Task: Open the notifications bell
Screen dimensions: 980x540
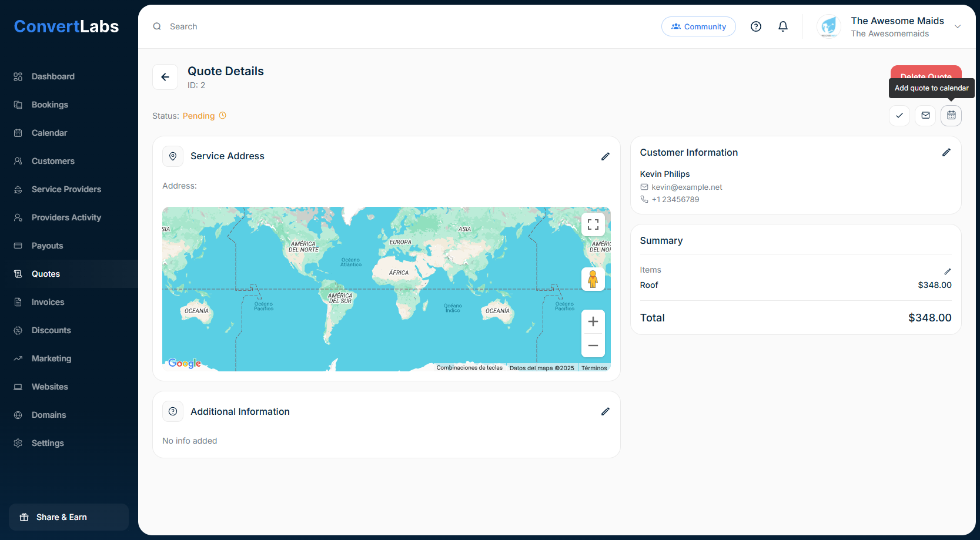Action: point(782,26)
